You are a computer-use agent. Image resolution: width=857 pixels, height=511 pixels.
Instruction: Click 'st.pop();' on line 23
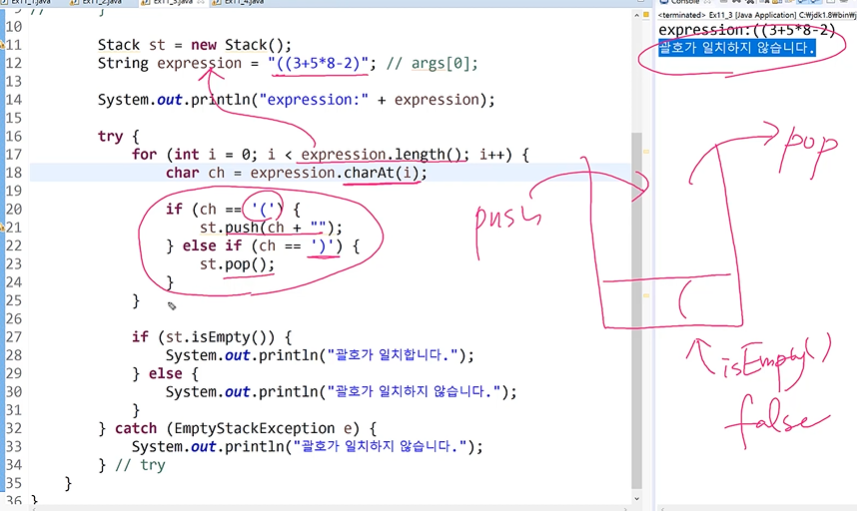tap(237, 264)
